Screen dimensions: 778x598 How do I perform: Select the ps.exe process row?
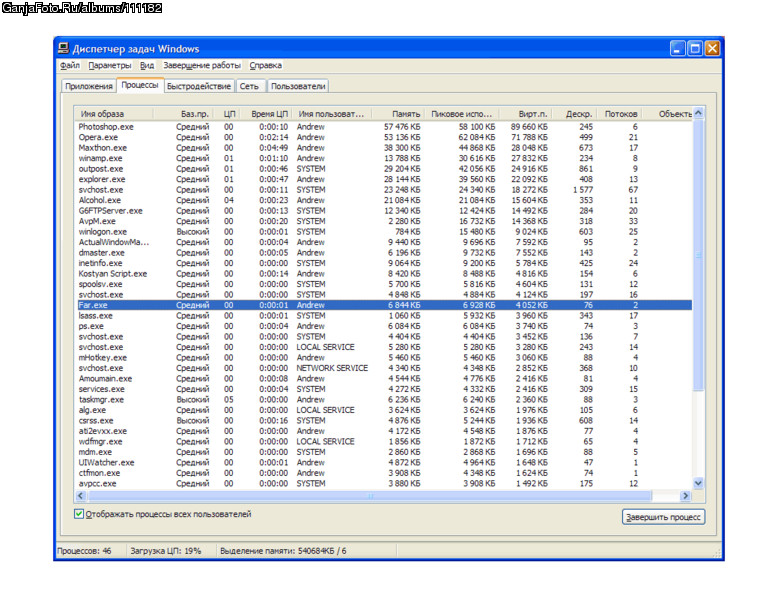pyautogui.click(x=384, y=326)
